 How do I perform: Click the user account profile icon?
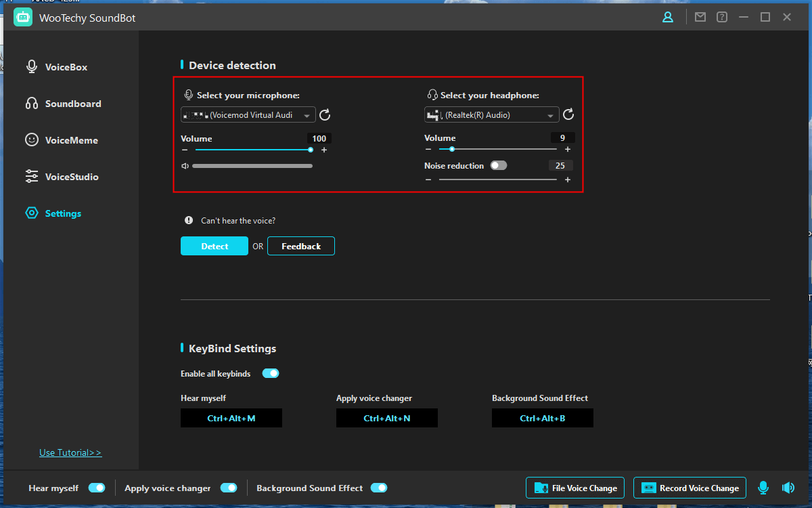point(668,18)
